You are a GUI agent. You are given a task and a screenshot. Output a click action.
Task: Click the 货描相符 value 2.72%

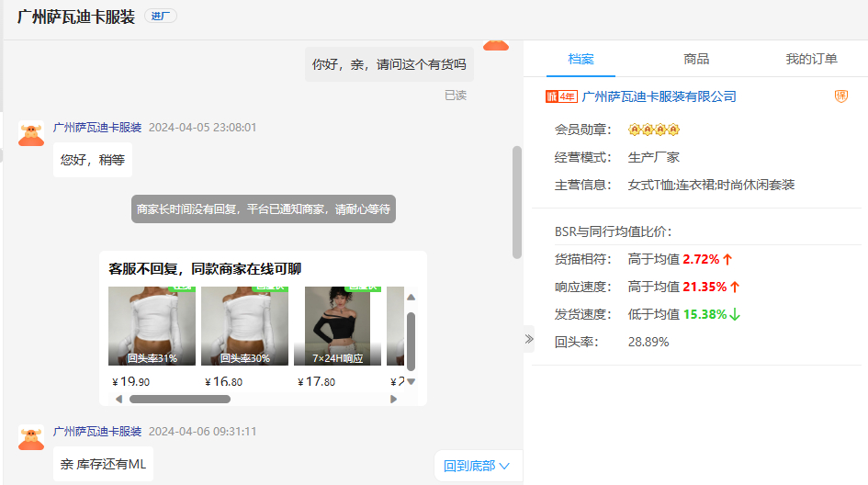701,259
